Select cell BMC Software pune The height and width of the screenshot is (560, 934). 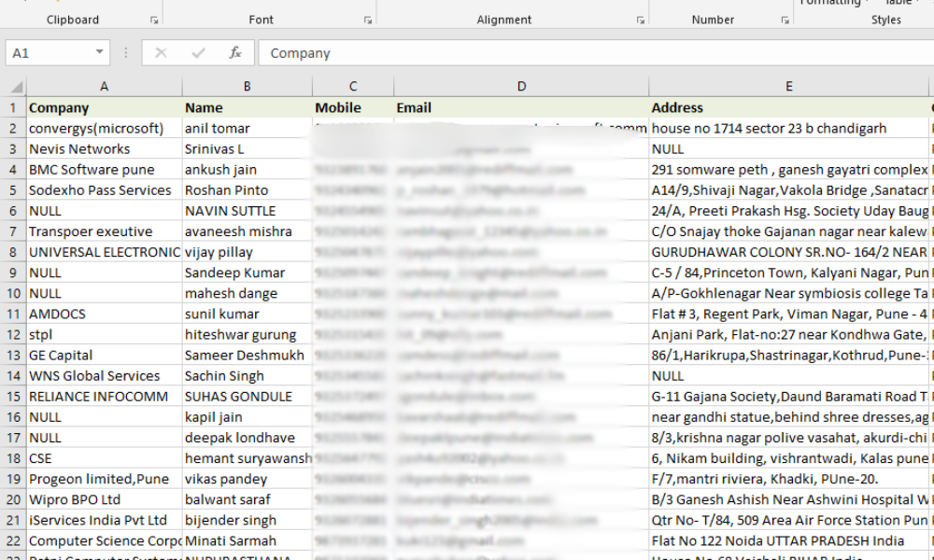(x=105, y=170)
